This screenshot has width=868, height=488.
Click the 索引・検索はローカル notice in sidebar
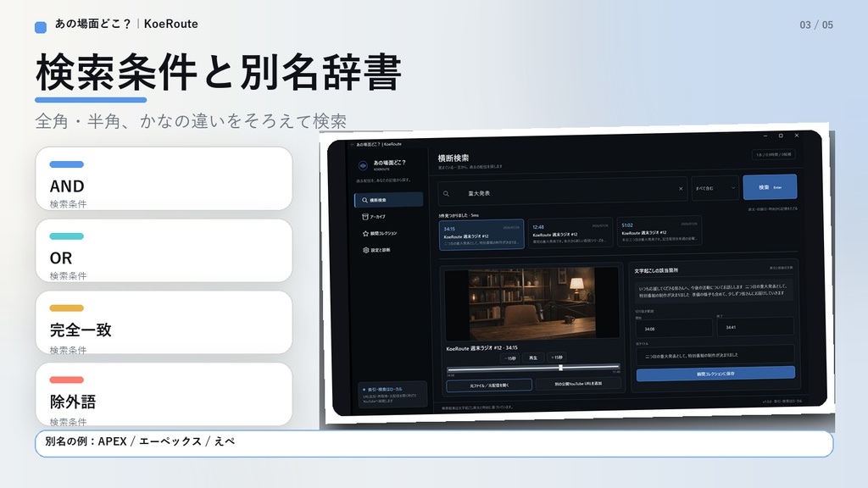392,394
